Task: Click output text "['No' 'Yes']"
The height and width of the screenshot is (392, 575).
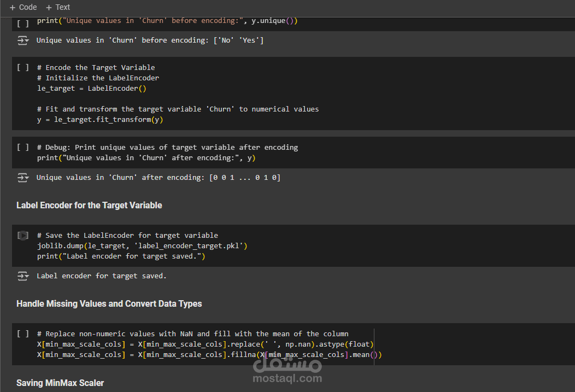Action: 239,40
